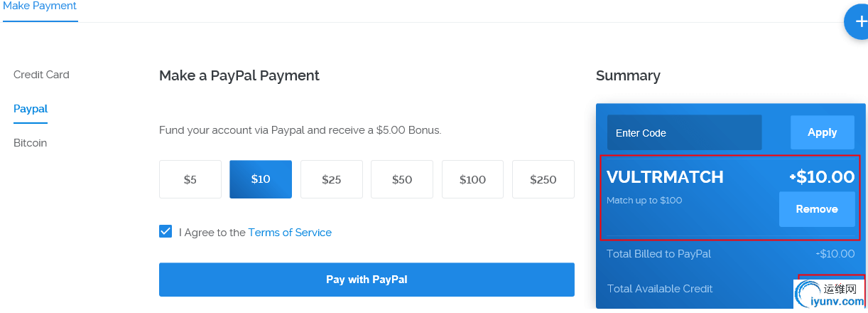The image size is (868, 313).
Task: Switch to Paypal payment method
Action: pos(31,109)
